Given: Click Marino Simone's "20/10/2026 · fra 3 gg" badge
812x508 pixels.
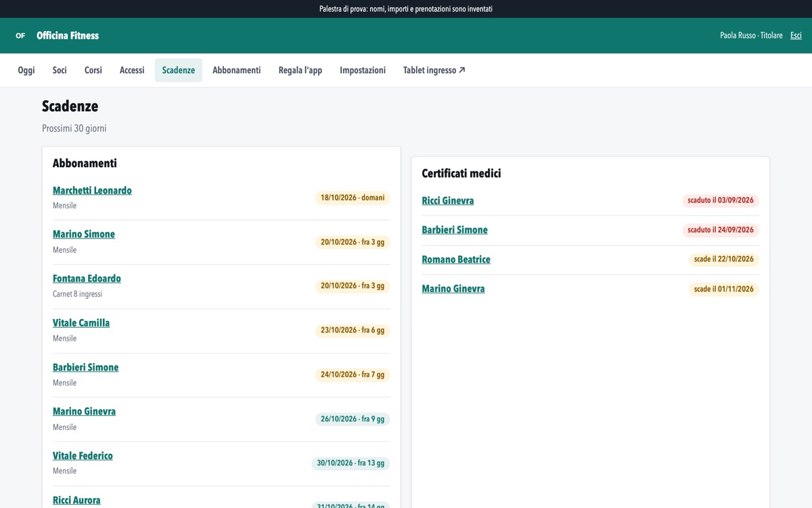Looking at the screenshot, I should pyautogui.click(x=353, y=242).
